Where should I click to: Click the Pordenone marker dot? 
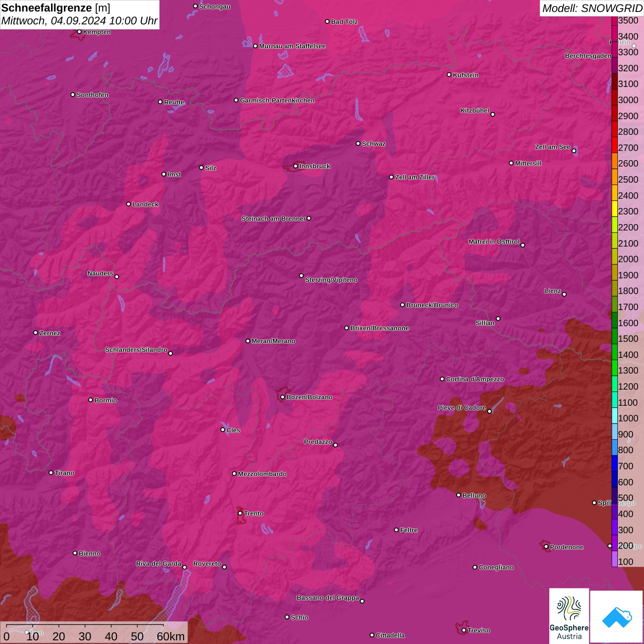pos(546,546)
